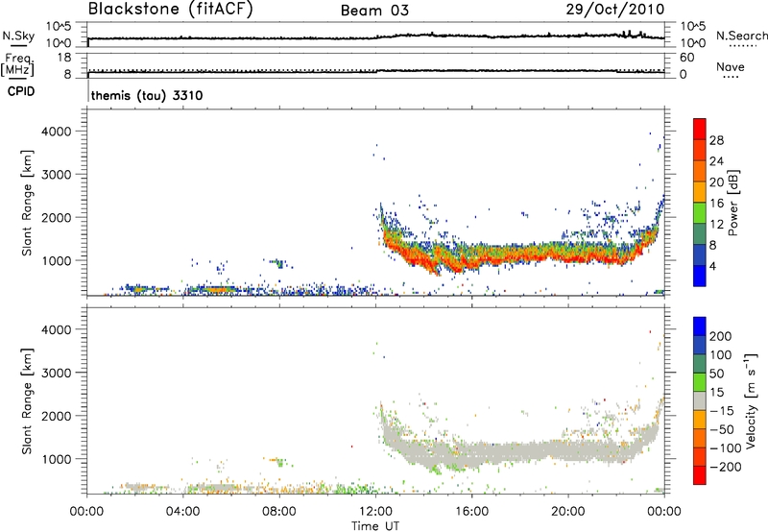The image size is (768, 532).
Task: Click the blue bottom of Power colorbar
Action: click(700, 276)
